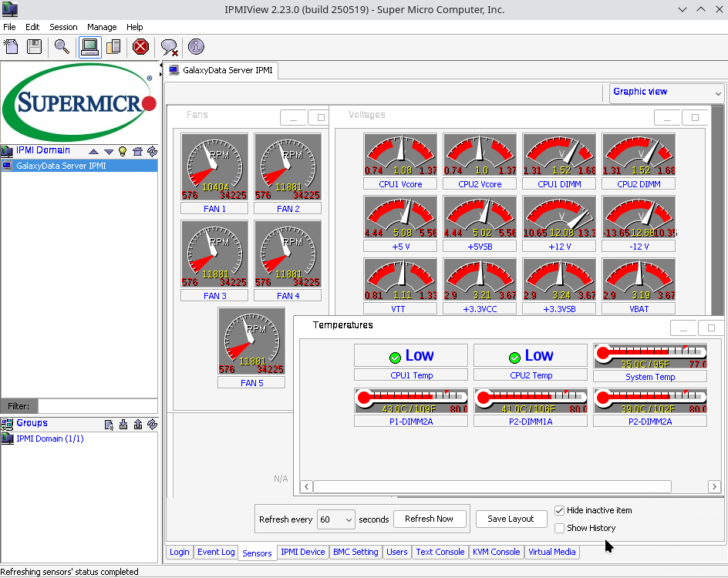The height and width of the screenshot is (578, 728).
Task: Click the edit group icon in Groups header
Action: (x=109, y=425)
